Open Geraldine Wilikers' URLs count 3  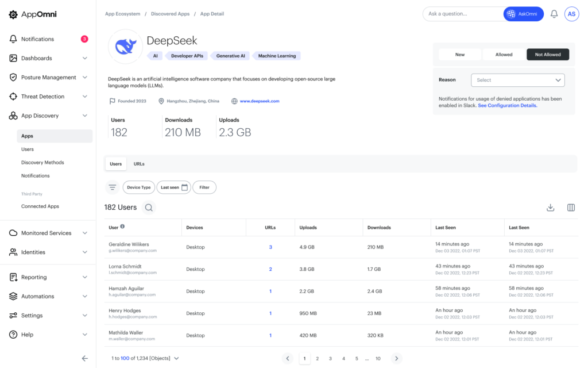[x=270, y=247]
